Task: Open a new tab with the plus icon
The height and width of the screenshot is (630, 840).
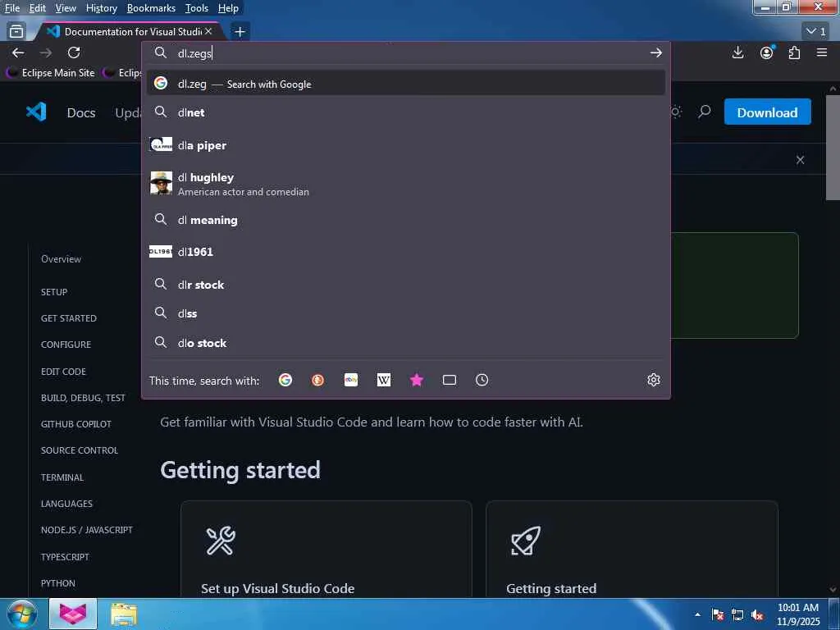Action: (x=240, y=32)
